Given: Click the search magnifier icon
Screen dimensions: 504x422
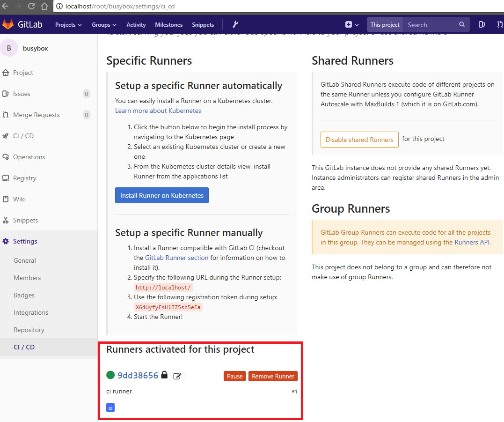Looking at the screenshot, I should [461, 24].
